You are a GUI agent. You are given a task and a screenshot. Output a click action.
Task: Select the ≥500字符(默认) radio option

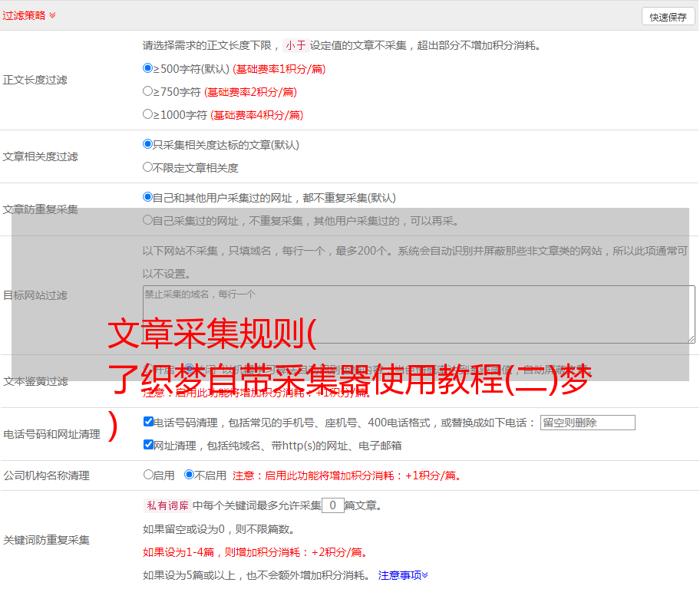148,67
